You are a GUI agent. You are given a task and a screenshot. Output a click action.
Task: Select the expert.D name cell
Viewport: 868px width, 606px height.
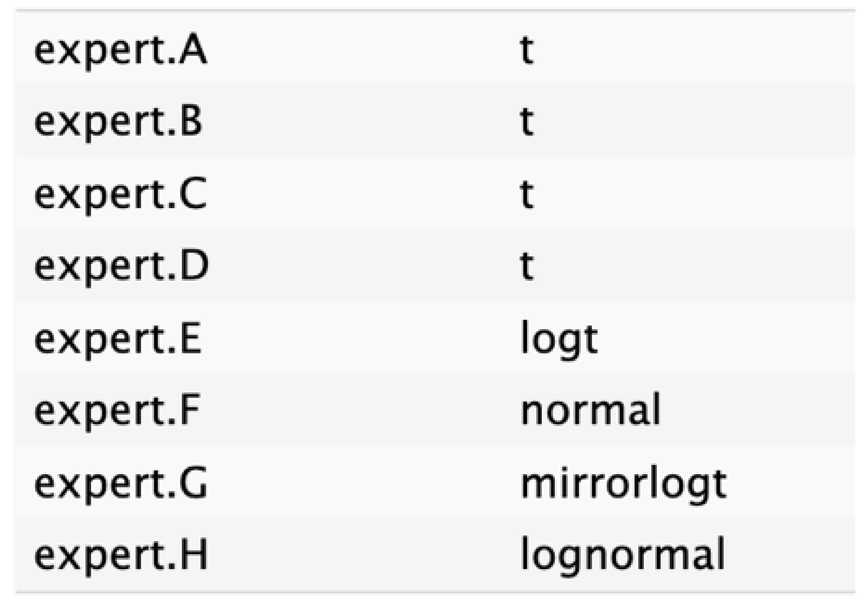pyautogui.click(x=121, y=267)
